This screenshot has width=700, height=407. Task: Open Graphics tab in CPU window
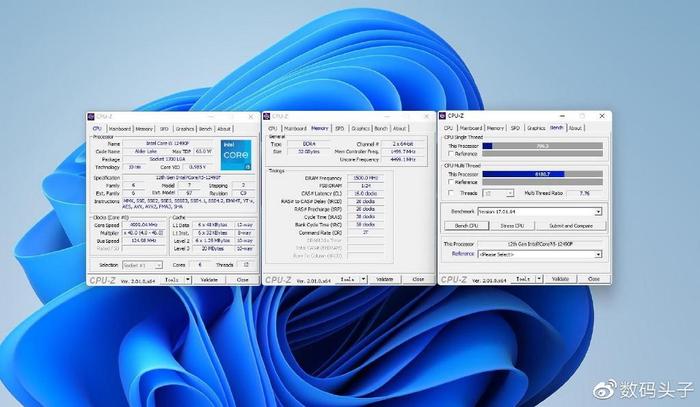coord(184,129)
